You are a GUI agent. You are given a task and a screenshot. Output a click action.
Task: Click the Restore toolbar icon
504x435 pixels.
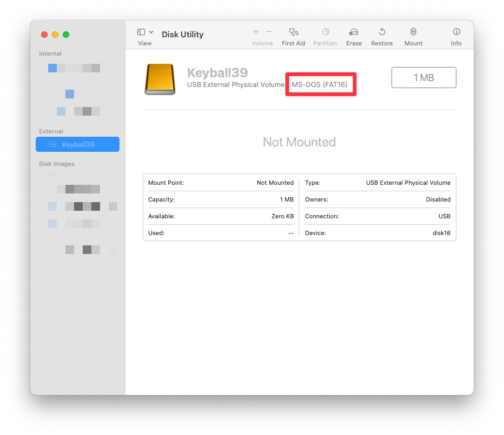coord(382,32)
